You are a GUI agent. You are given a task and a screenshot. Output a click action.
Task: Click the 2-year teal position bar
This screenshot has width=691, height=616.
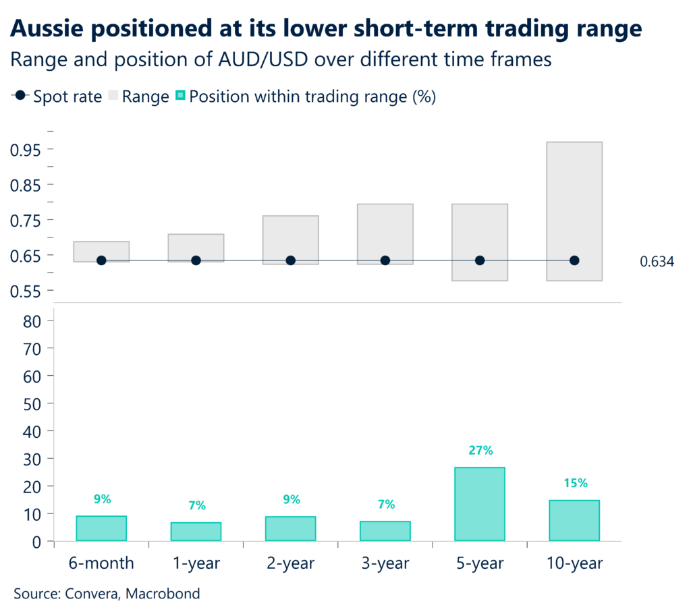(291, 528)
